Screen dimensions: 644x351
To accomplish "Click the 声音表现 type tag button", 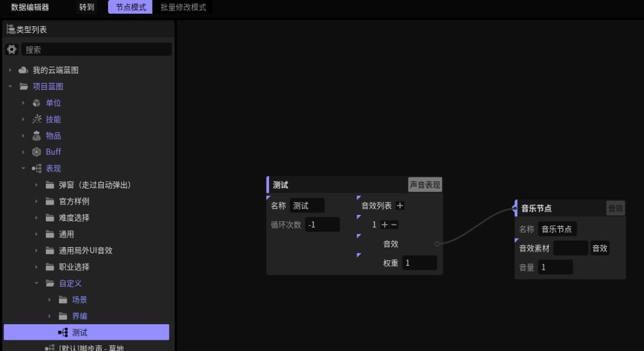I will click(425, 185).
